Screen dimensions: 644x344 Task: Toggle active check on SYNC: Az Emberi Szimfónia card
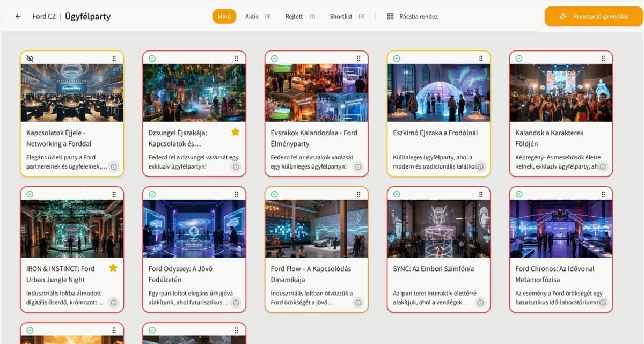tap(397, 194)
